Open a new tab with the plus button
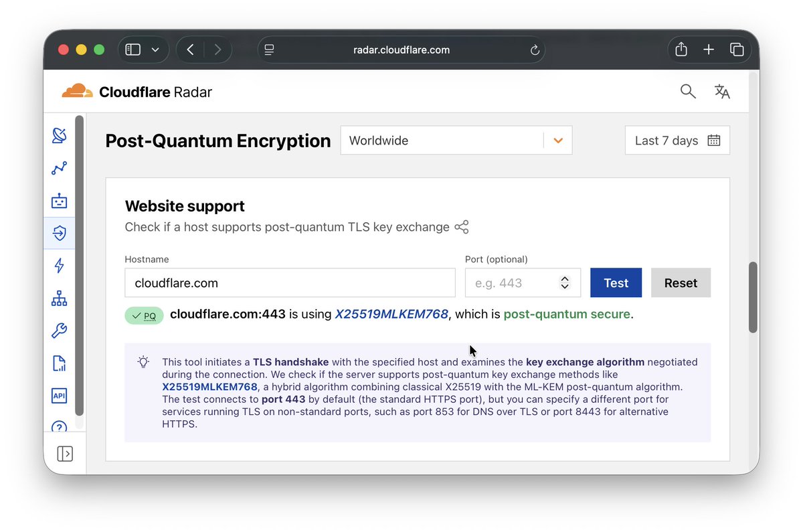Image resolution: width=803 pixels, height=532 pixels. 709,50
